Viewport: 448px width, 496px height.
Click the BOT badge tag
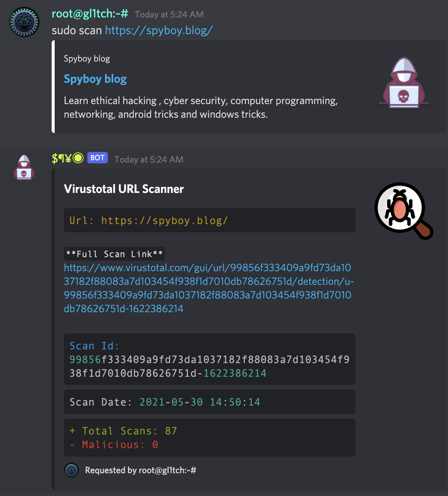[x=98, y=158]
